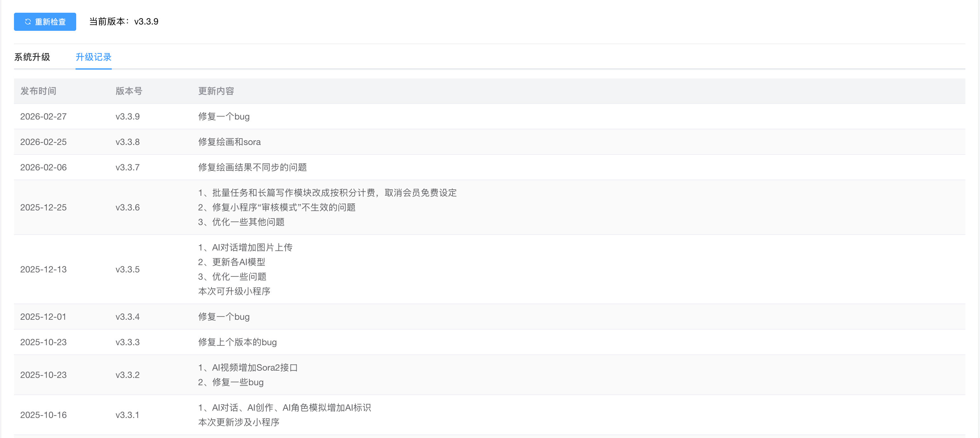Image resolution: width=980 pixels, height=438 pixels.
Task: Select the date 2026-02-27 cell
Action: (x=44, y=117)
